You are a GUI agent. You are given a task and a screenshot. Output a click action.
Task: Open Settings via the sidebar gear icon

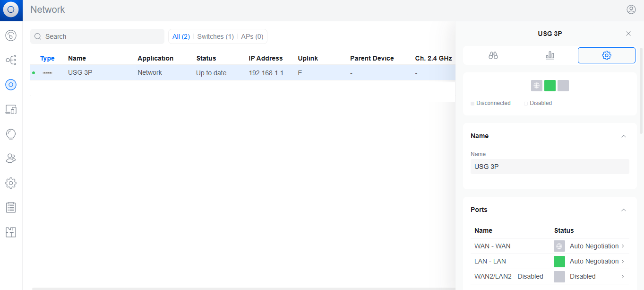[11, 183]
